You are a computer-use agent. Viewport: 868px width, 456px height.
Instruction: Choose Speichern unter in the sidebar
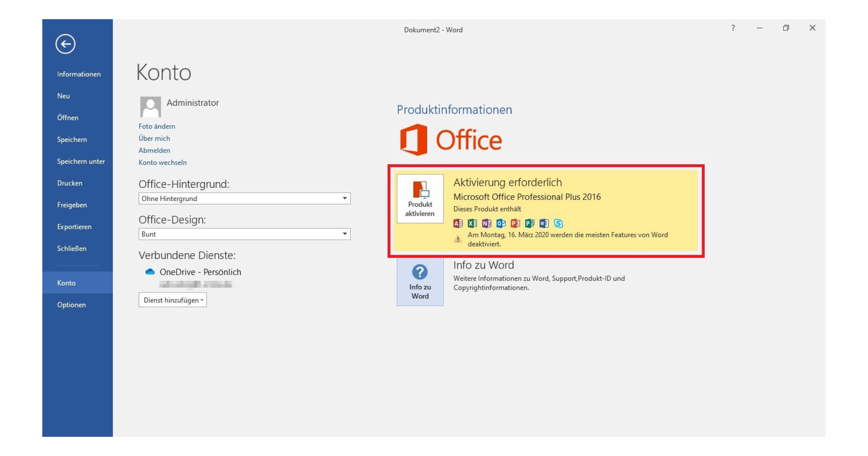[x=81, y=161]
